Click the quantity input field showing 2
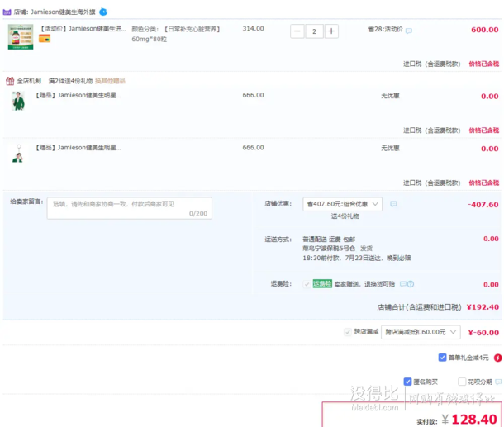Screen dimensions: 504x427 (314, 31)
